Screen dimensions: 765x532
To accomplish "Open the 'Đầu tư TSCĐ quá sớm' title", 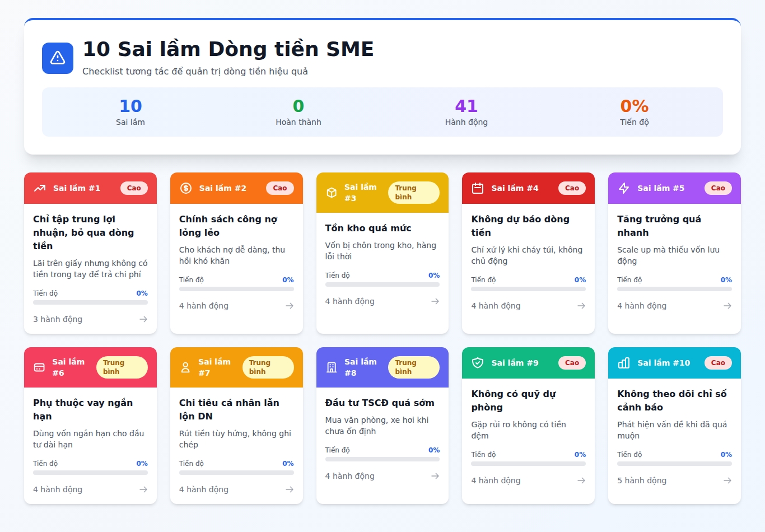I will click(x=379, y=403).
